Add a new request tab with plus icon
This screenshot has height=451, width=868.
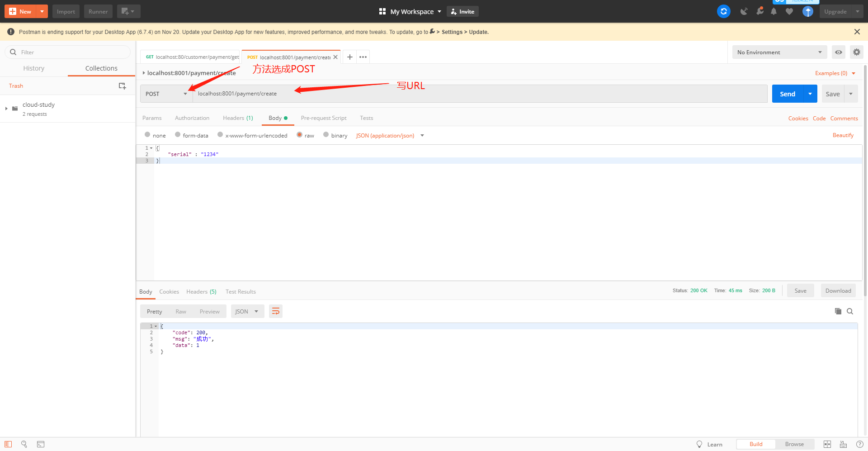pos(349,57)
